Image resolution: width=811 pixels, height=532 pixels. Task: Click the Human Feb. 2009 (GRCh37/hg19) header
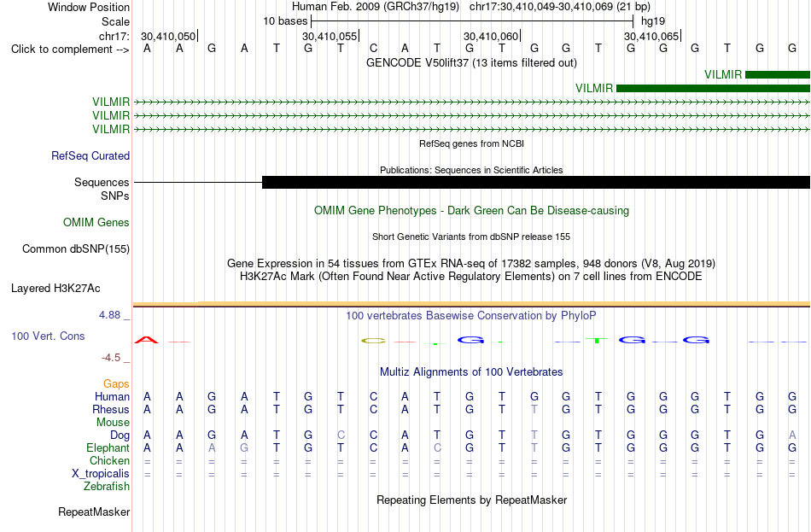pyautogui.click(x=376, y=7)
